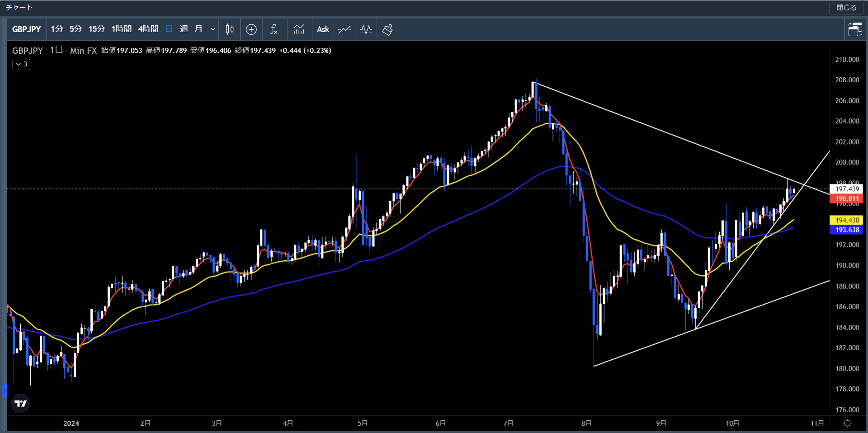Click the 5月 date axis label

[363, 424]
